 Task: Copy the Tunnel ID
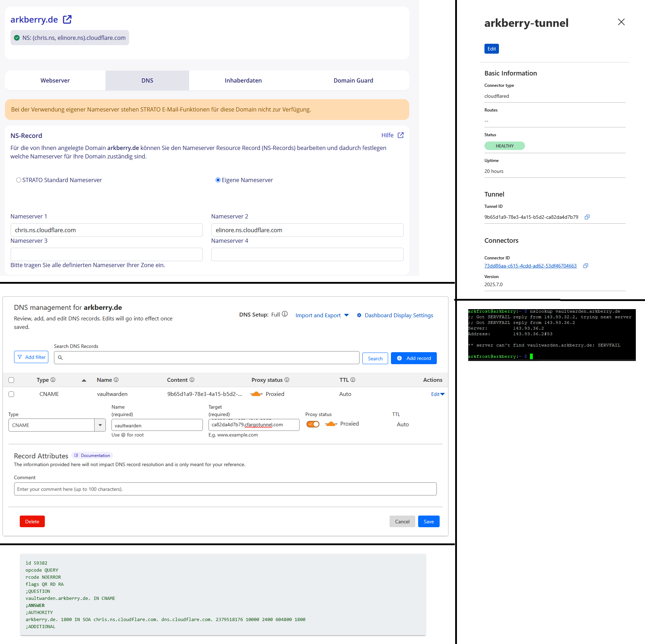point(587,217)
